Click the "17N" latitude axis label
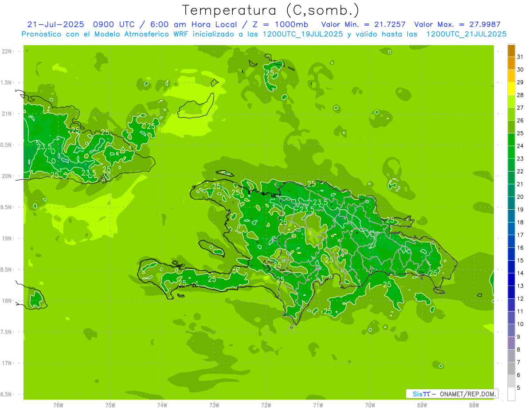 pos(8,364)
